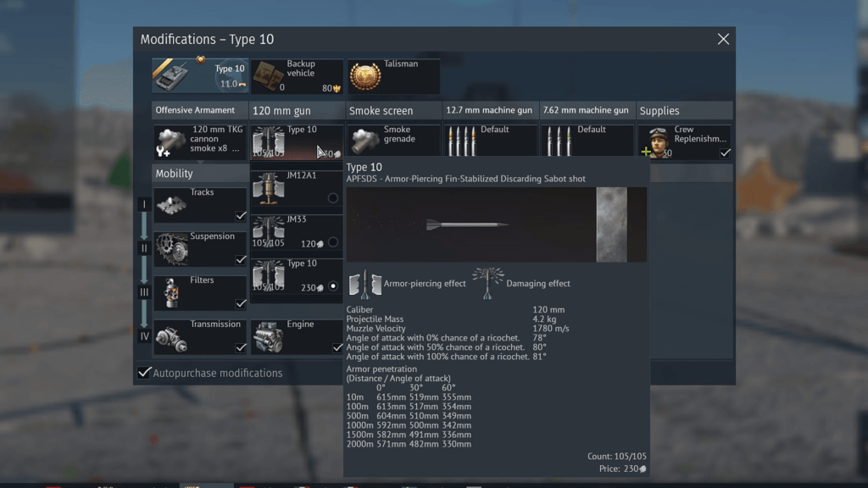This screenshot has width=868, height=488.
Task: Click tier IV marker
Action: 144,335
